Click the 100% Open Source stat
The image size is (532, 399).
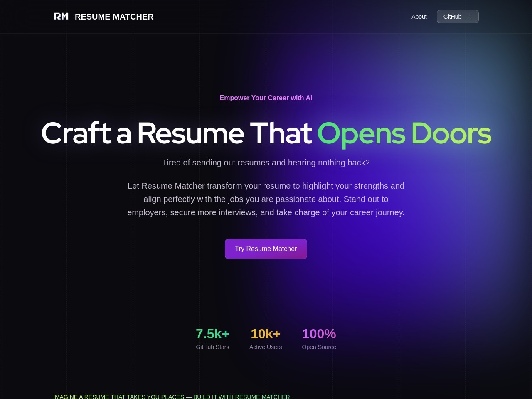[319, 334]
